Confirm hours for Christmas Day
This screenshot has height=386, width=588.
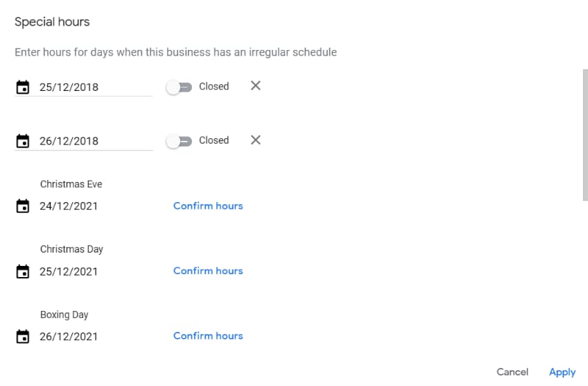208,271
